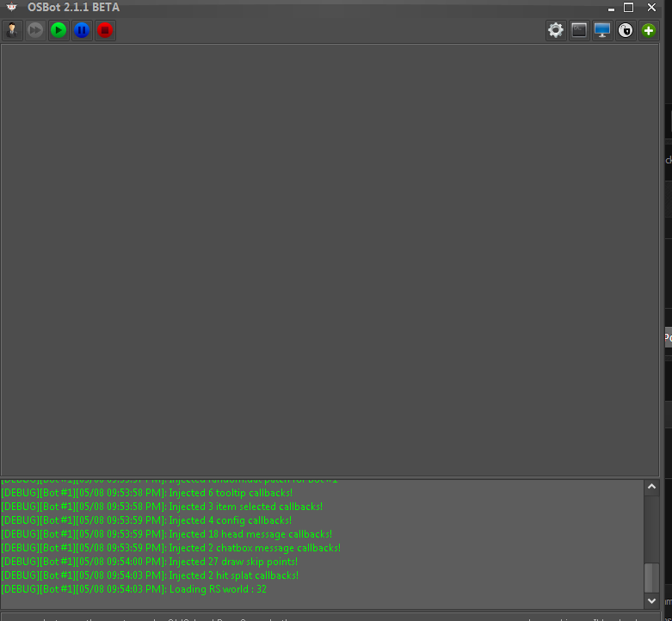Viewport: 672px width, 621px height.
Task: Maximize the OSBot window
Action: (628, 7)
